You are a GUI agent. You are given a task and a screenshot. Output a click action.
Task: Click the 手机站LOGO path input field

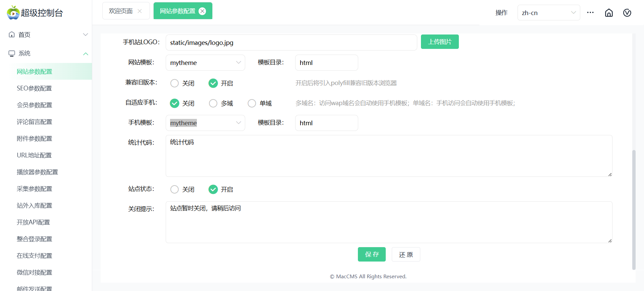click(291, 43)
